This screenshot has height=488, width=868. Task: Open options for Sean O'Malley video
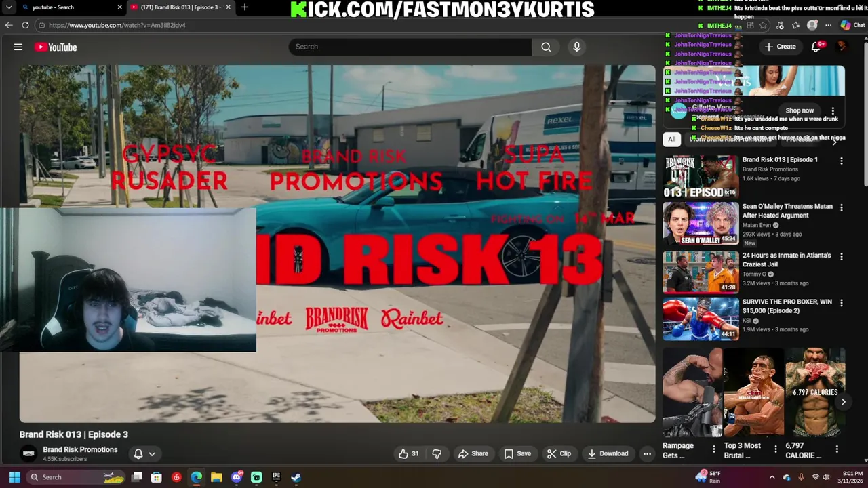[842, 208]
